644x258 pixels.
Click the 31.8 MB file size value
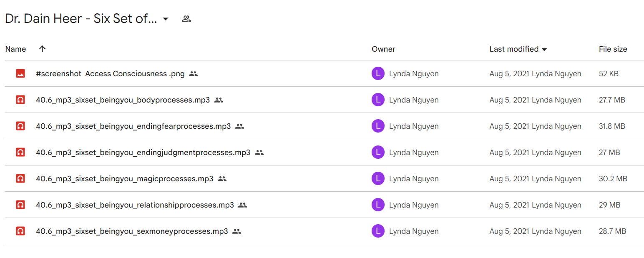(x=612, y=126)
